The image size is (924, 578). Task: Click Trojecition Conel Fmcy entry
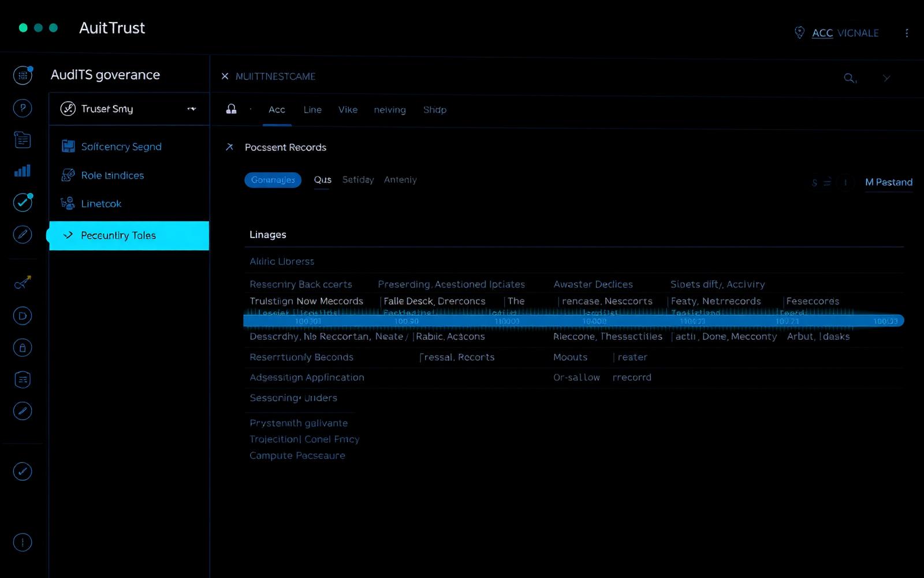pos(304,439)
